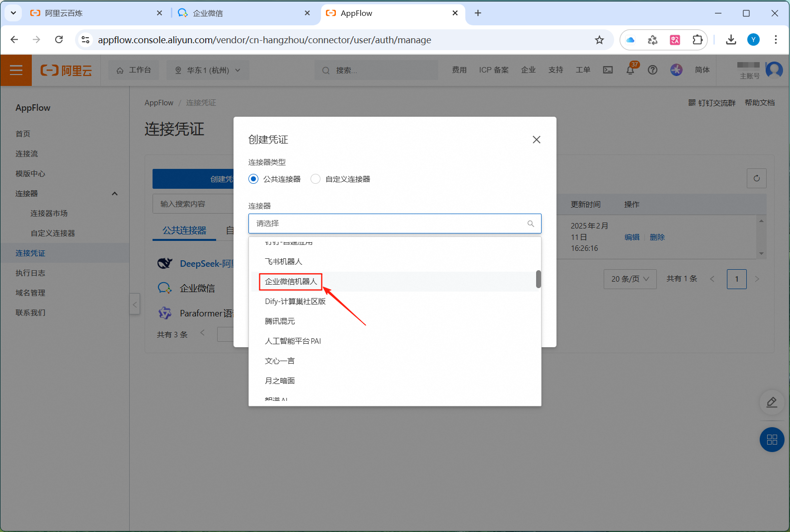Collapse the 连接器 sidebar group
The width and height of the screenshot is (790, 532).
tap(115, 194)
